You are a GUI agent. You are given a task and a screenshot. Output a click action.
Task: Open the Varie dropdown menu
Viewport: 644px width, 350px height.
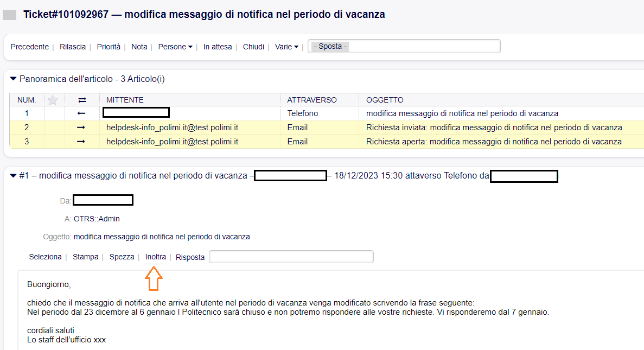click(286, 47)
